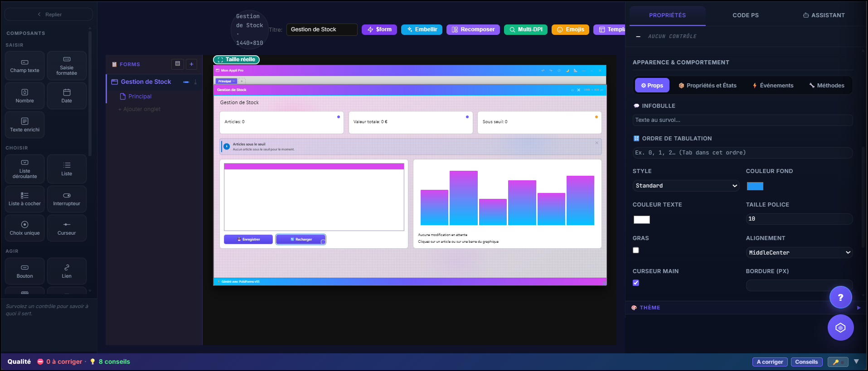Image resolution: width=868 pixels, height=371 pixels.
Task: Open the Alignement dropdown showing MiddleCenter
Action: [x=799, y=252]
